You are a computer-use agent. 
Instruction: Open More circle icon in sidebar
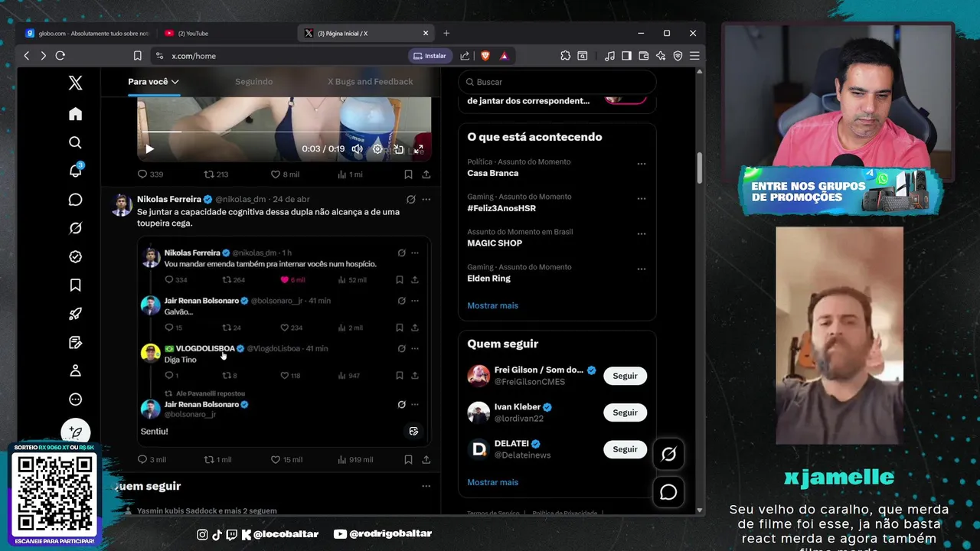pos(75,399)
